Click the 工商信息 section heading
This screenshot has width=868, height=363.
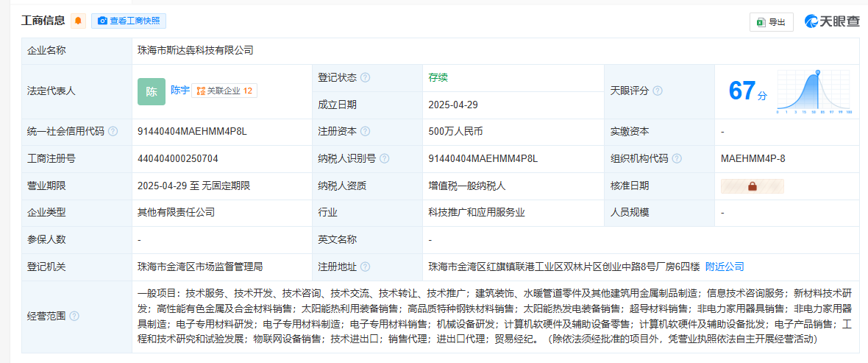click(43, 21)
